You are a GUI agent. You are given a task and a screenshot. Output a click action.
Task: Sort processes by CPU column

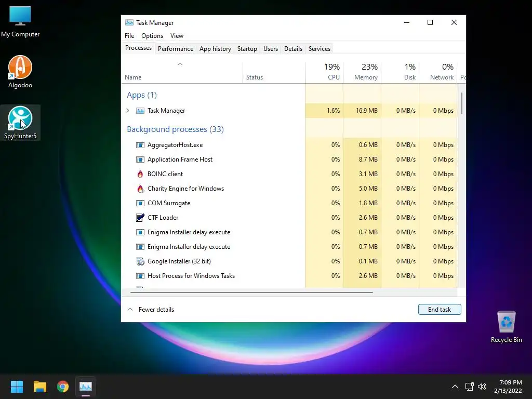point(324,72)
